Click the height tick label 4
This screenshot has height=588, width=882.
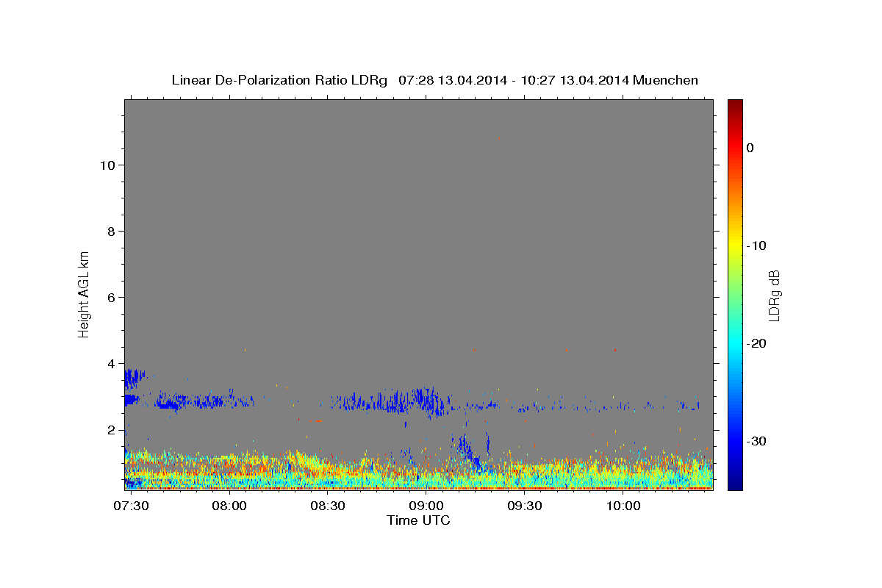click(x=112, y=364)
